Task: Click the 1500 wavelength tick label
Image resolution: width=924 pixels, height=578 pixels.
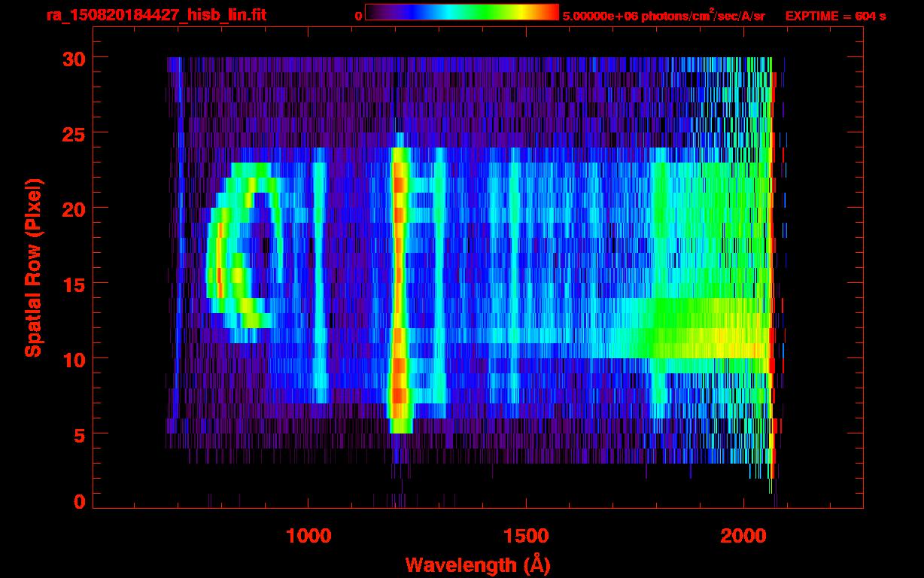Action: 526,536
